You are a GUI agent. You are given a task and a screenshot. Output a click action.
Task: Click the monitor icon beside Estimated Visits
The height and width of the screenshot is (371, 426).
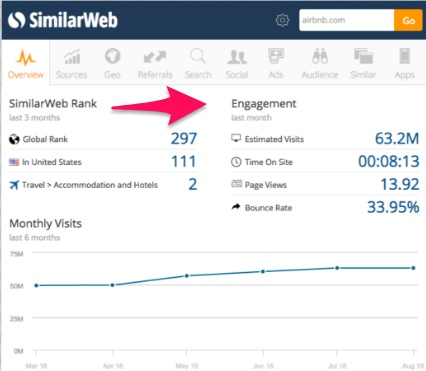236,138
